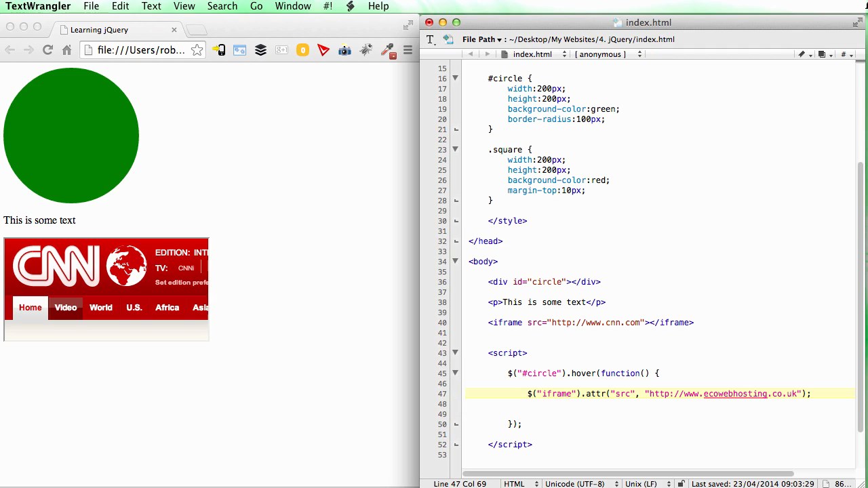
Task: Click the script menu icon in menu bar
Action: coord(350,6)
